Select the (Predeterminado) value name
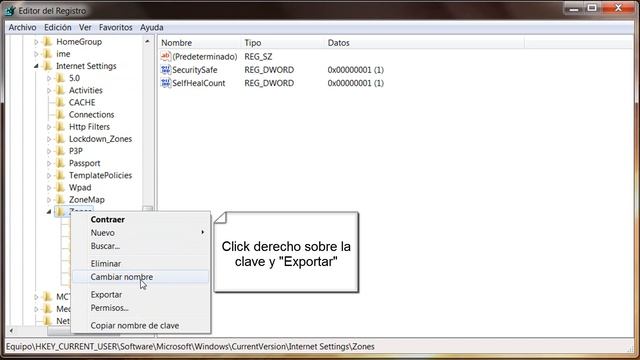The width and height of the screenshot is (640, 360). click(x=204, y=56)
